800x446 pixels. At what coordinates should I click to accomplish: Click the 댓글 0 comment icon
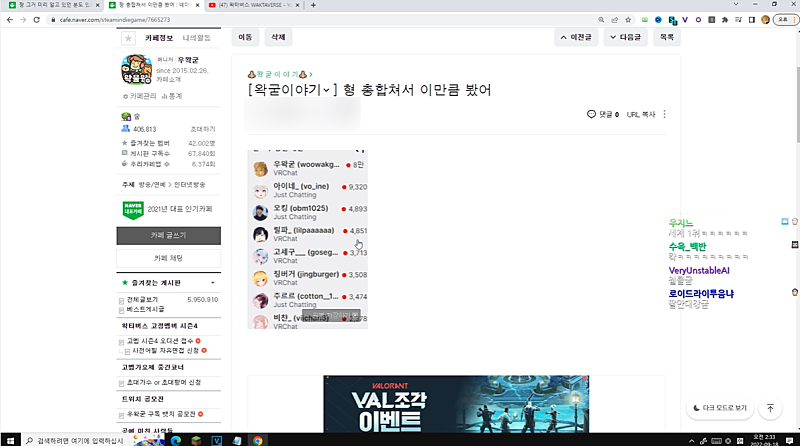(x=603, y=114)
